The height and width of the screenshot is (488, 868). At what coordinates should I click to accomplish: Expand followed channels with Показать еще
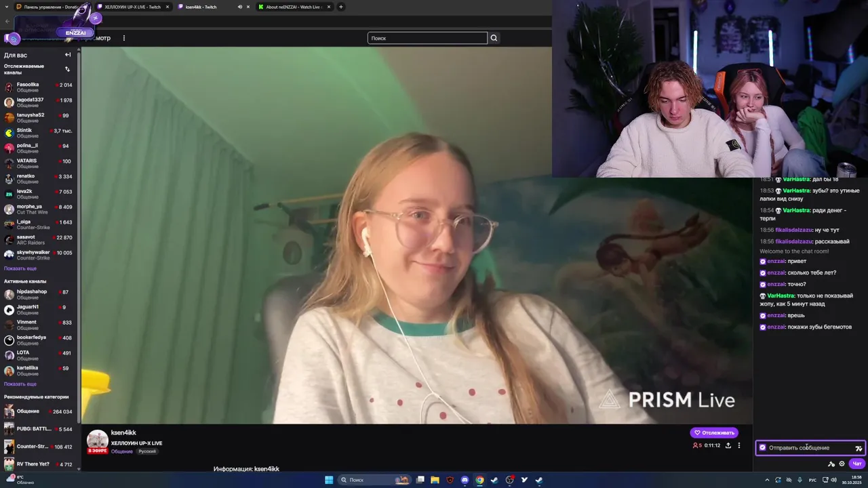(20, 268)
